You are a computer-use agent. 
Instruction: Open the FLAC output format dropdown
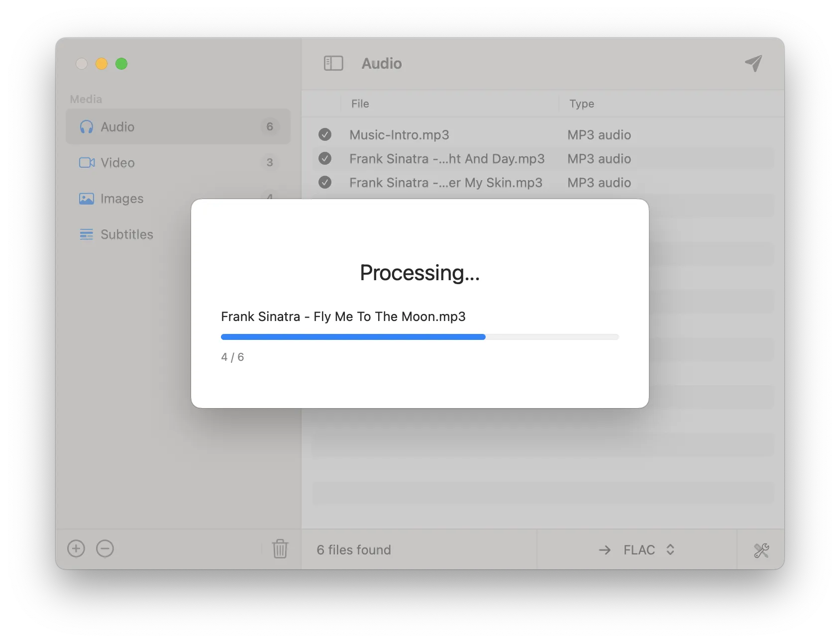pyautogui.click(x=647, y=550)
